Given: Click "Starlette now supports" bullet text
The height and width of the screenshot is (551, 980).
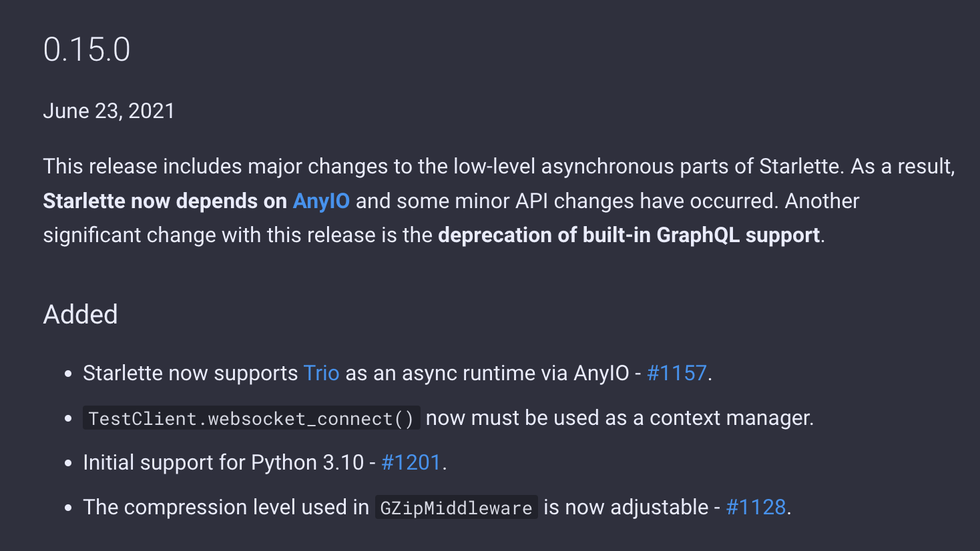Looking at the screenshot, I should [190, 374].
